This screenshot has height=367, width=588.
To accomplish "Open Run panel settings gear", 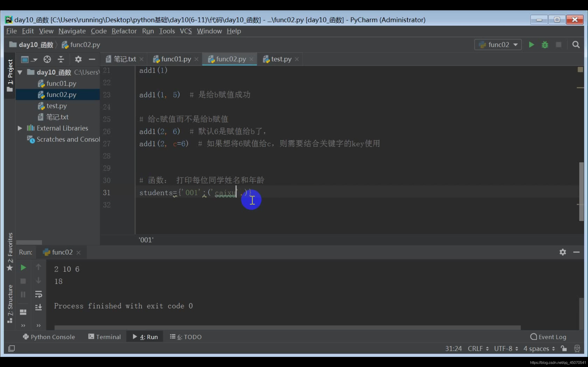I will (563, 252).
